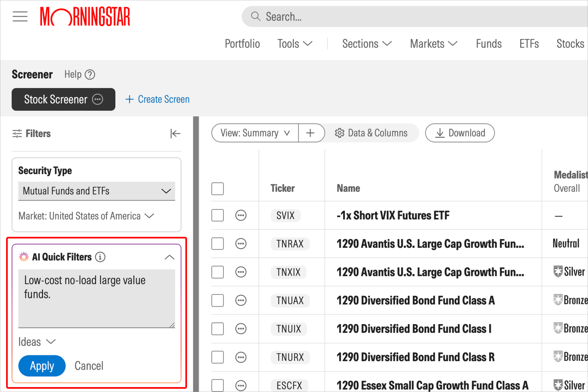Click the top Search field
The height and width of the screenshot is (392, 588).
(x=415, y=17)
